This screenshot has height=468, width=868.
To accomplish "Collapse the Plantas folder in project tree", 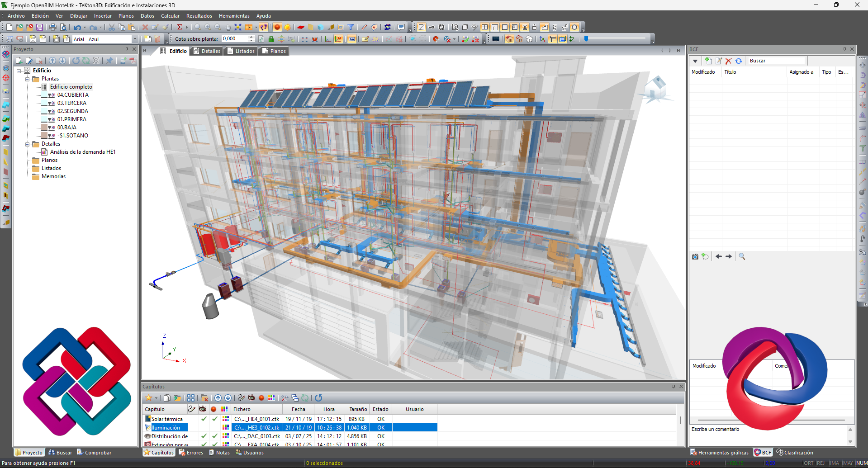I will click(x=27, y=79).
